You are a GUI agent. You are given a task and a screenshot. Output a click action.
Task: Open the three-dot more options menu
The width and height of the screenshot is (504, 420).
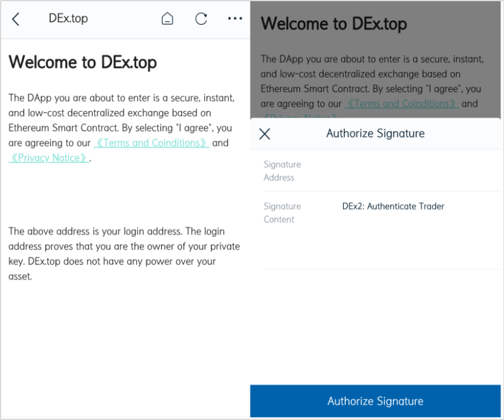pyautogui.click(x=235, y=19)
